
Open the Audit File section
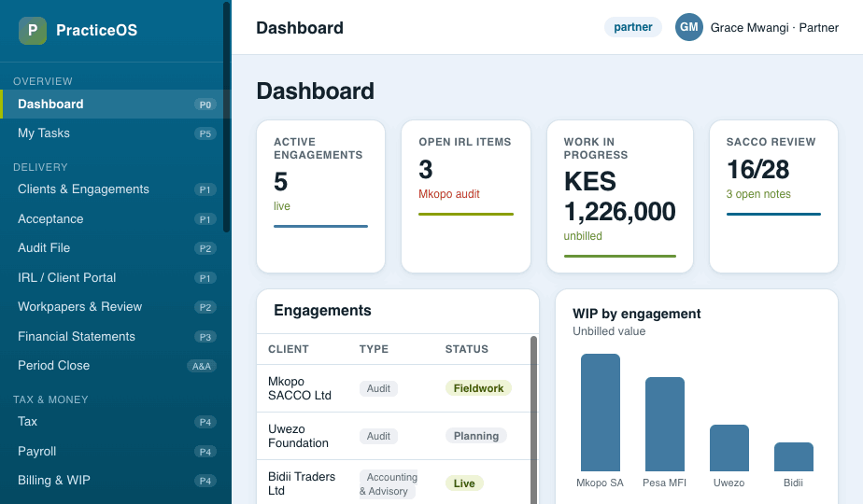coord(116,248)
